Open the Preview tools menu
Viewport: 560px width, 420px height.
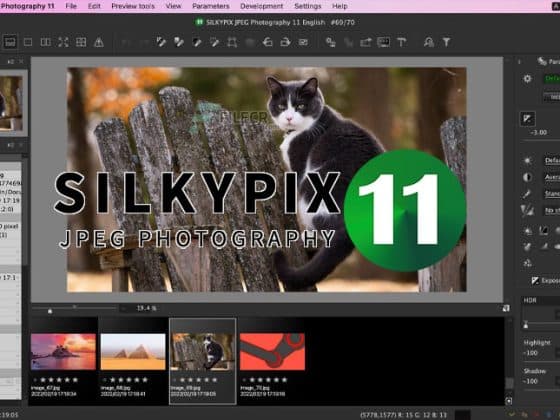click(x=133, y=6)
